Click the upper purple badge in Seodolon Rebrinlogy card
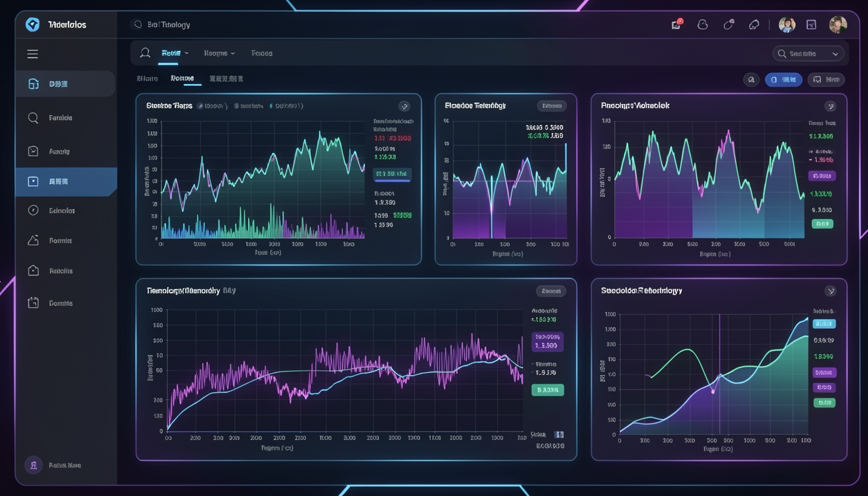This screenshot has height=496, width=868. pos(824,373)
